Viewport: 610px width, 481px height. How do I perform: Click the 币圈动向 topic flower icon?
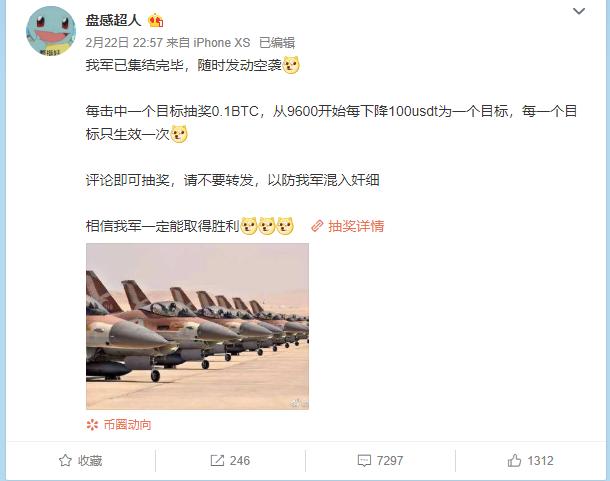(x=93, y=425)
